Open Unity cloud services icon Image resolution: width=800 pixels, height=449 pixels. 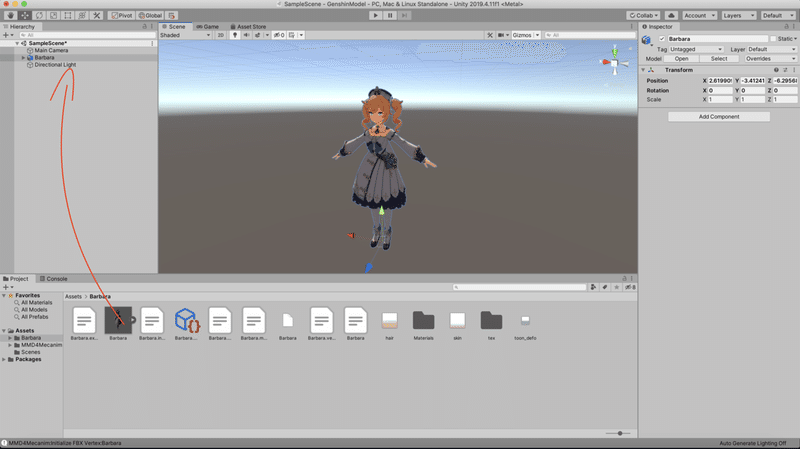671,15
